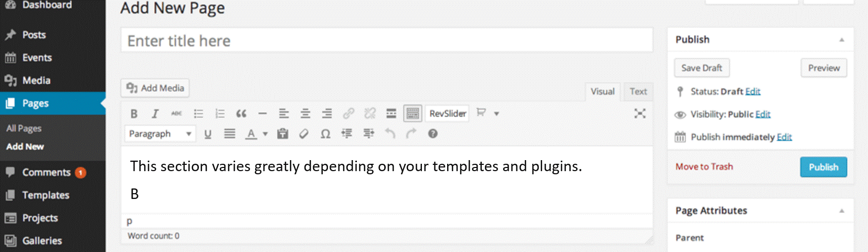Insert a bulleted list
The height and width of the screenshot is (252, 868).
pos(198,113)
